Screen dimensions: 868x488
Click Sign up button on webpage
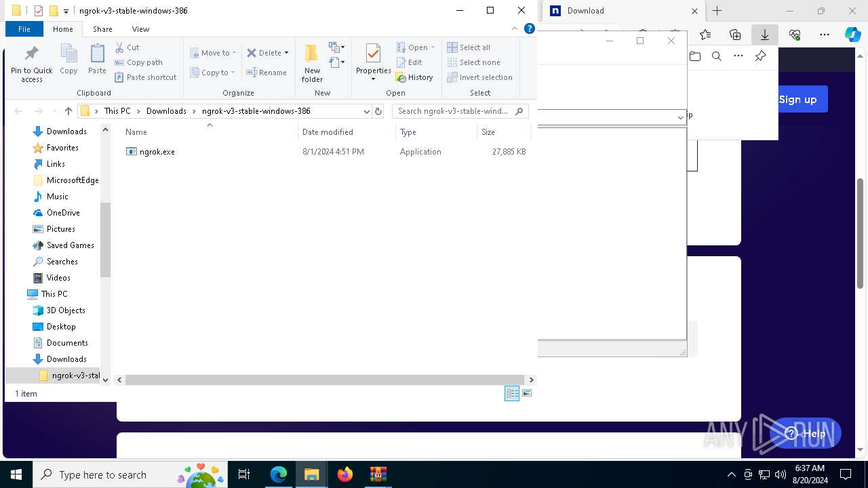coord(797,100)
